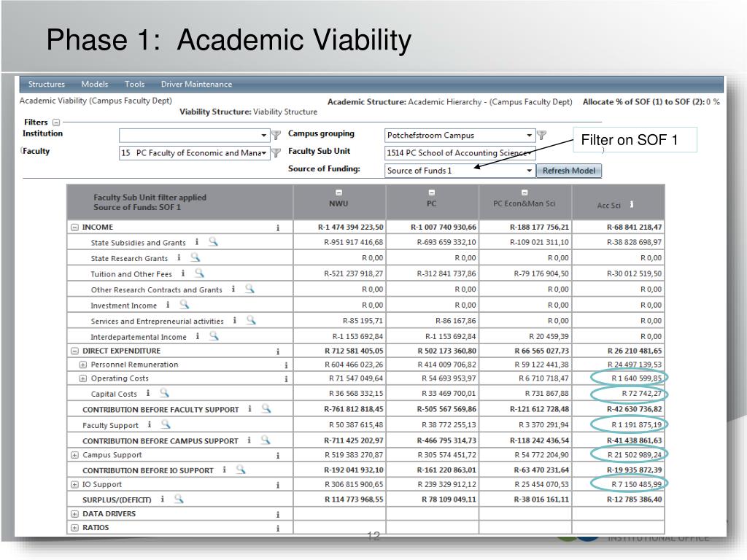Click magnifier for CONTRIBUTION BEFORE CAMPUS SUPPORT
This screenshot has height=560, width=747.
(266, 440)
